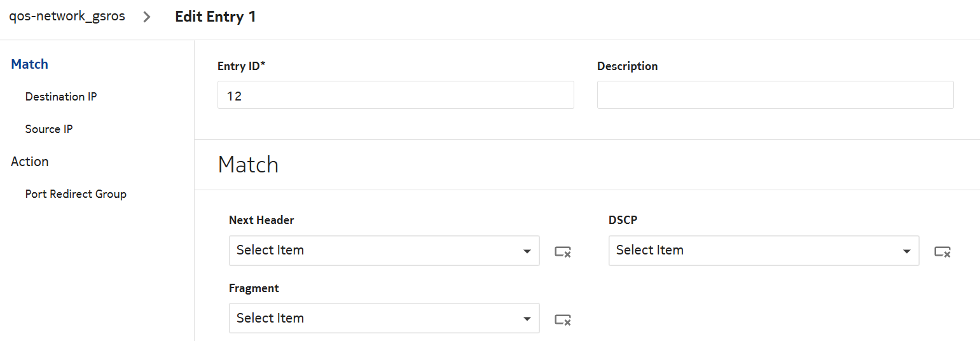
Task: Jump to Source IP section
Action: (49, 129)
